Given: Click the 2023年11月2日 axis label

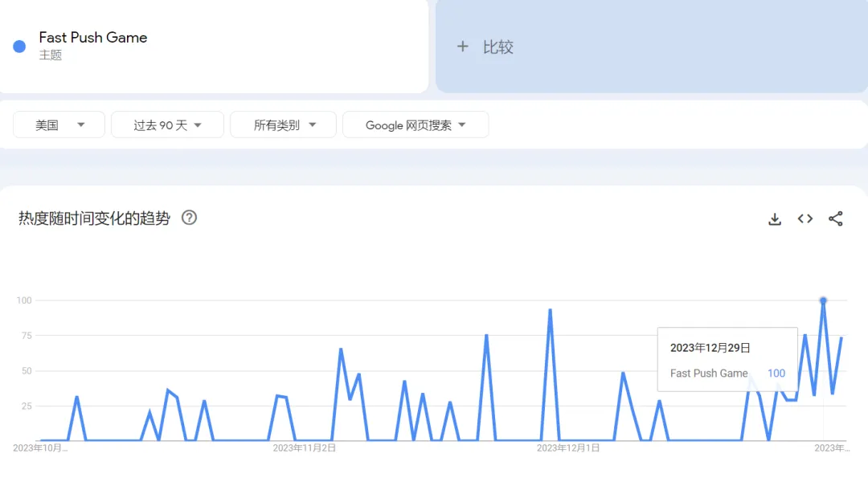Looking at the screenshot, I should (x=305, y=448).
